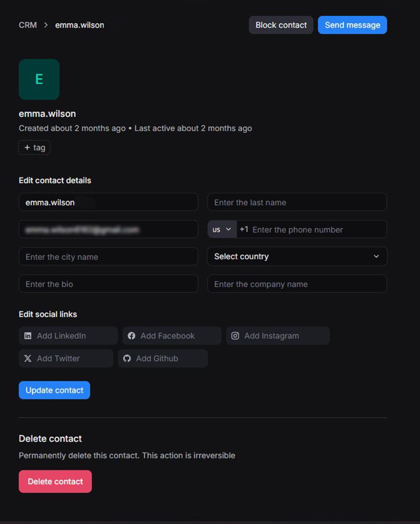
Task: Click Send message
Action: coord(352,25)
